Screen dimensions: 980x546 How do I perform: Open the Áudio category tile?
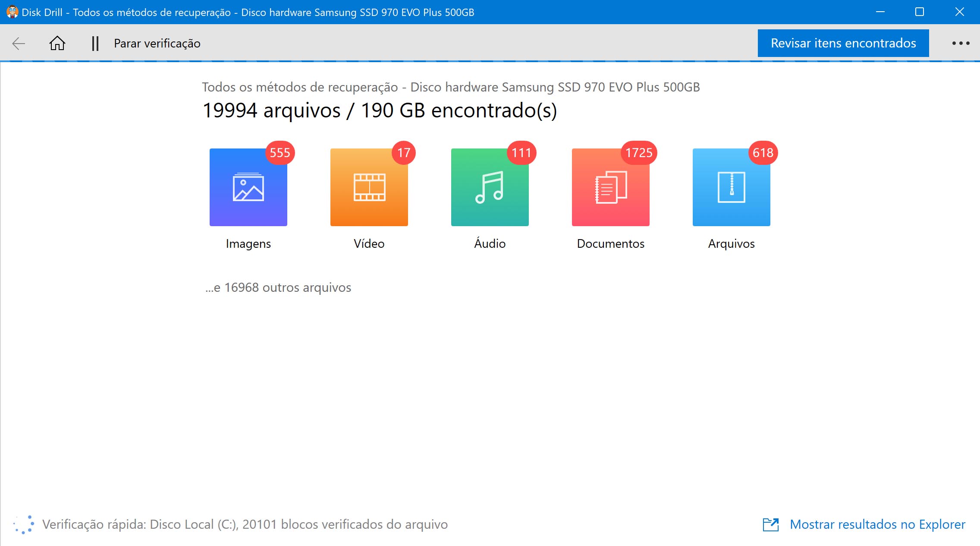click(490, 187)
